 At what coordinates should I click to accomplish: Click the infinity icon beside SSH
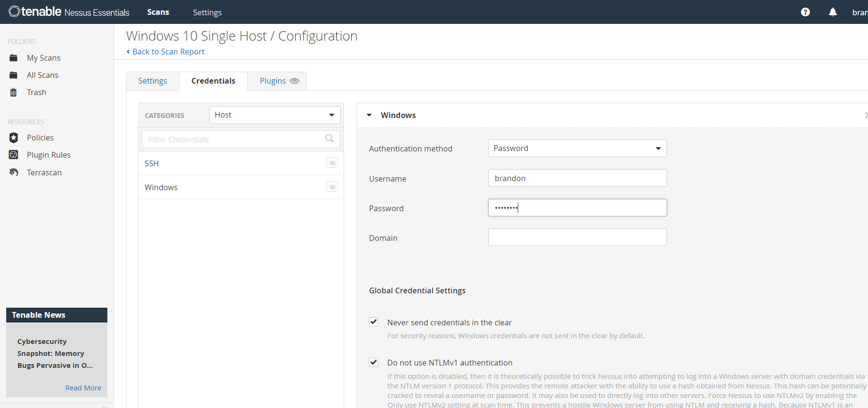coord(332,163)
